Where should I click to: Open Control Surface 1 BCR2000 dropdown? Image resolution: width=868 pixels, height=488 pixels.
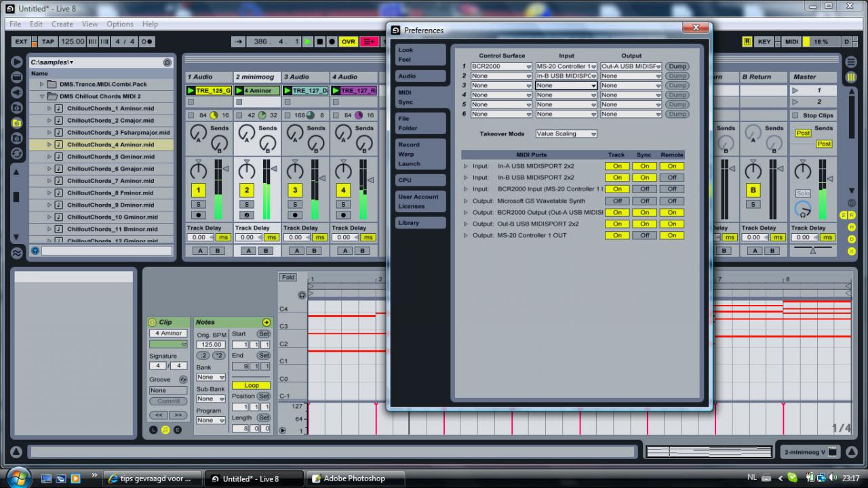(501, 66)
